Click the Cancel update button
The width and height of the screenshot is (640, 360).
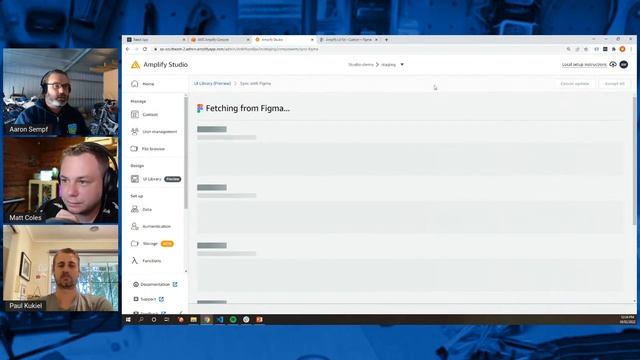point(575,84)
